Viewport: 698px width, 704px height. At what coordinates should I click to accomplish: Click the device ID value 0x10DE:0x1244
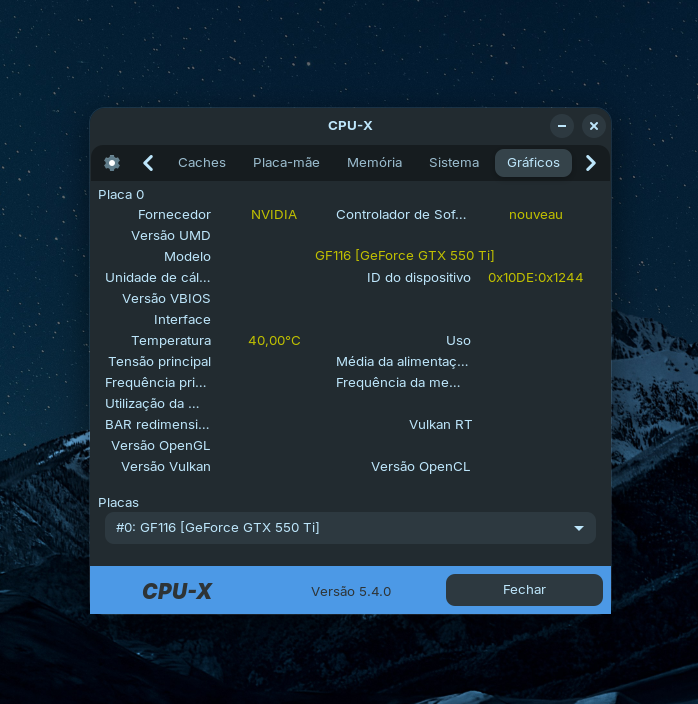tap(535, 278)
